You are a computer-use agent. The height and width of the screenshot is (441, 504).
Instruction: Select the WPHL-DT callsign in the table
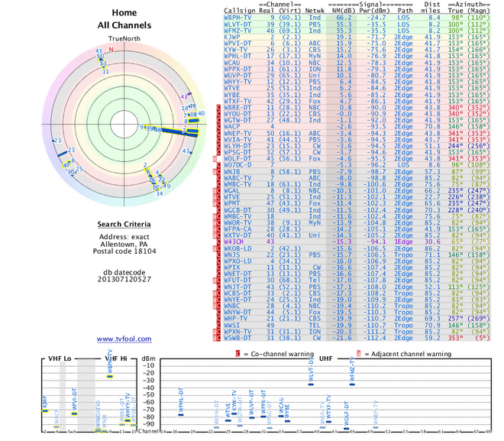237,56
